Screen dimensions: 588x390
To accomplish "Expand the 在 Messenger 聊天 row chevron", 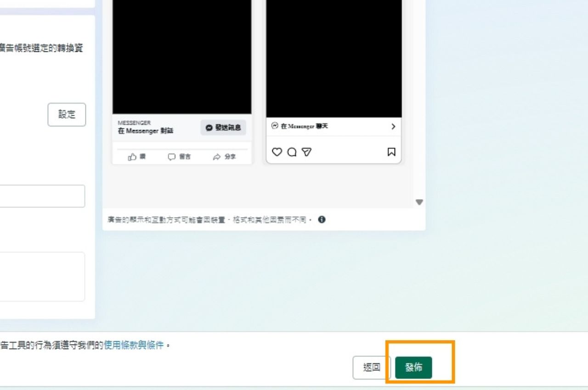I will 393,126.
